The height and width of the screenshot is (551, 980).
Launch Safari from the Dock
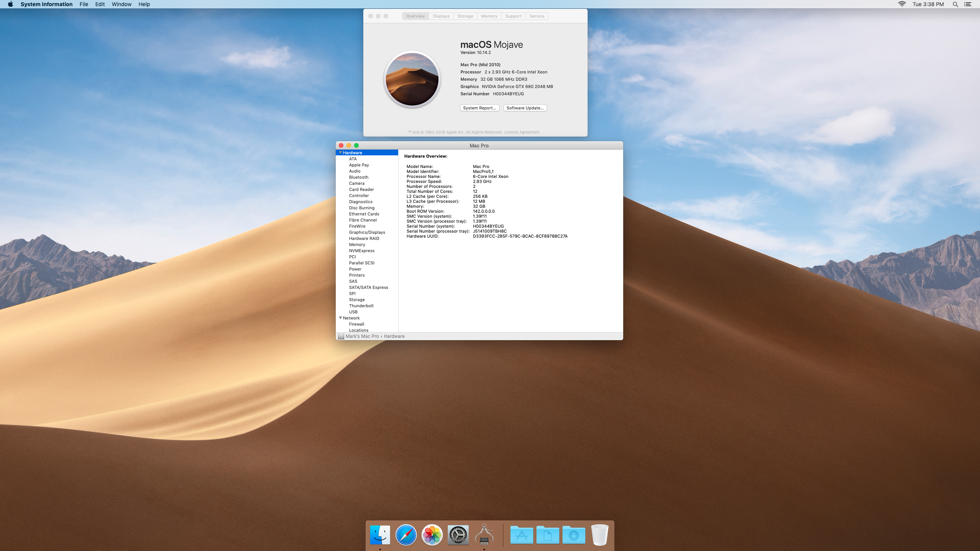pos(406,535)
